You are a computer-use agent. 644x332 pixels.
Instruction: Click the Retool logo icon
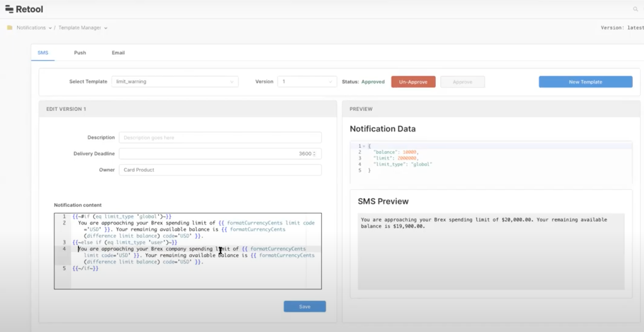9,9
